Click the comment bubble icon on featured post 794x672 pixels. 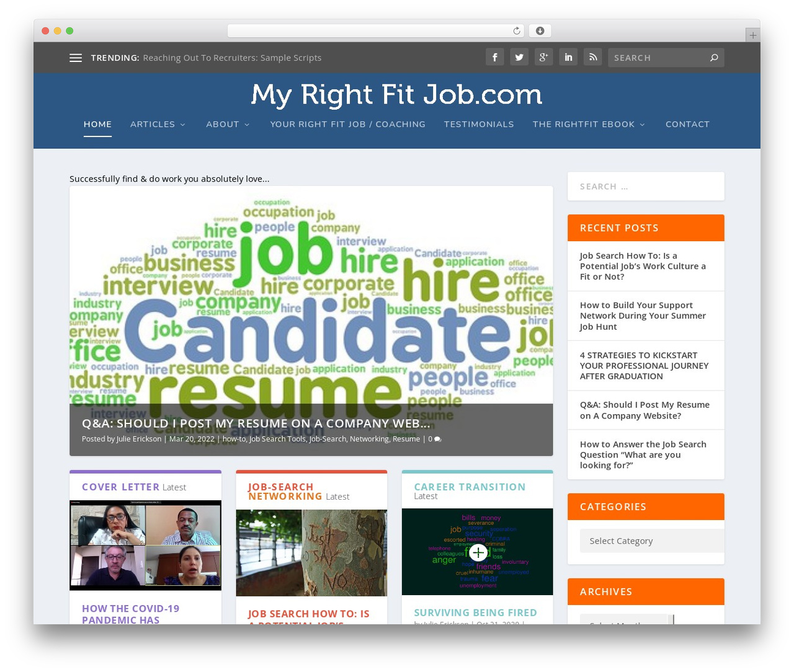438,439
